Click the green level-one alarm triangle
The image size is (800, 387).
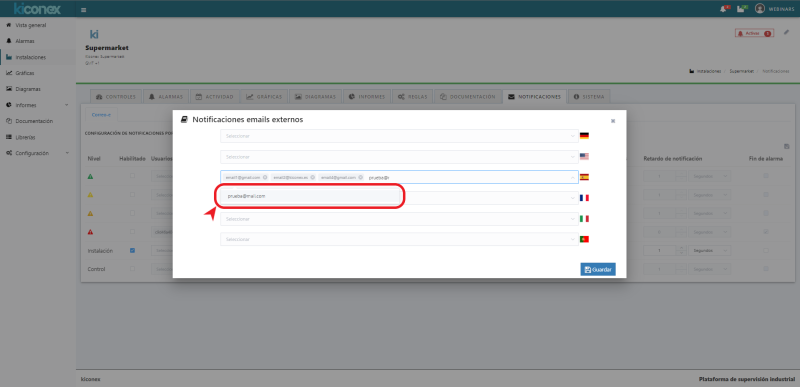click(x=90, y=176)
